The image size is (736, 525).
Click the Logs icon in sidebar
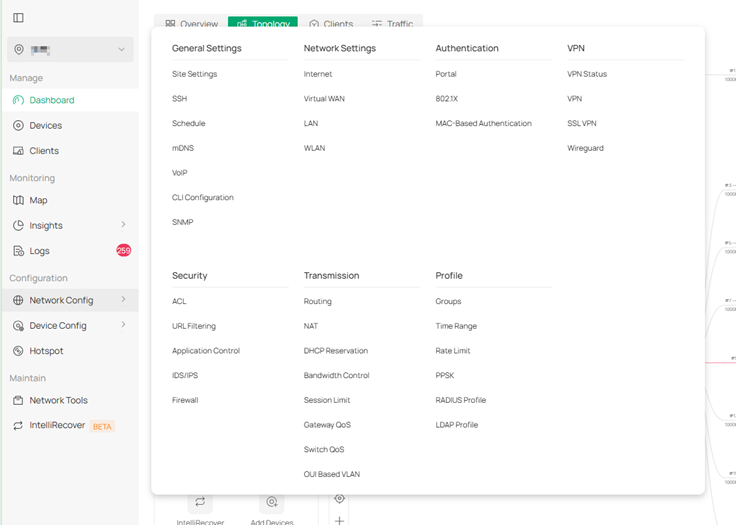coord(18,251)
